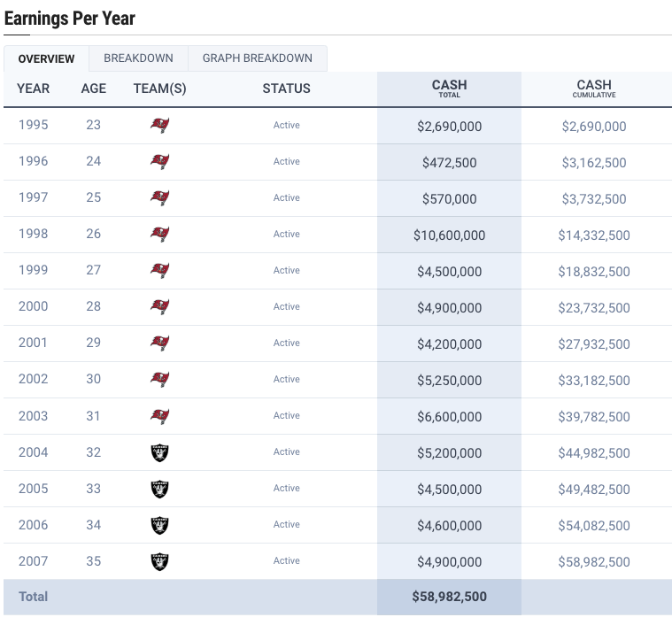
Task: Click the Status column header
Action: click(x=286, y=89)
